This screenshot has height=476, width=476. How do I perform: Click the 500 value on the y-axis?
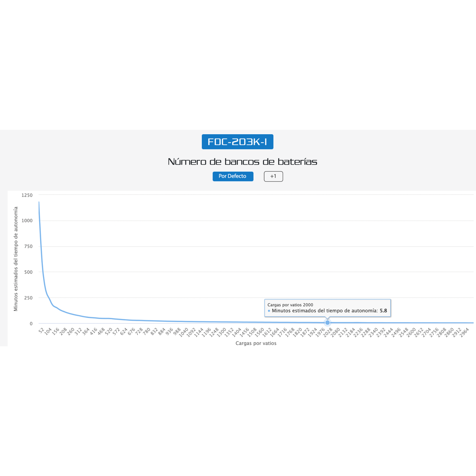(x=28, y=272)
